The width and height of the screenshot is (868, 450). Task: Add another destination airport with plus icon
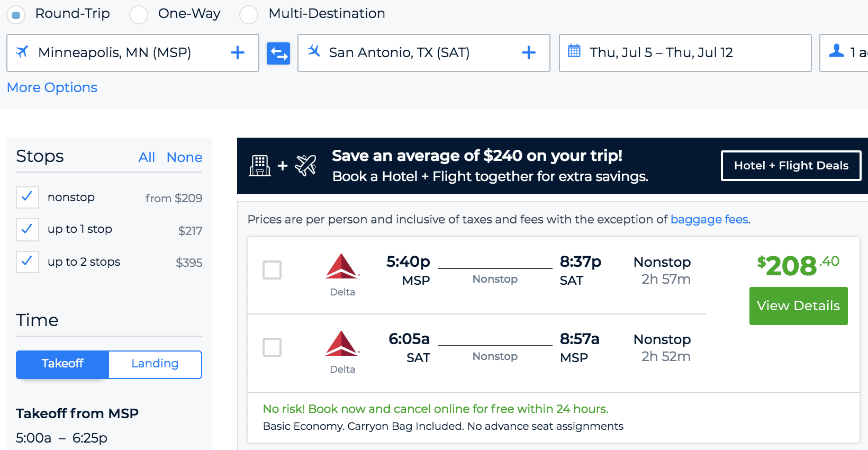529,52
